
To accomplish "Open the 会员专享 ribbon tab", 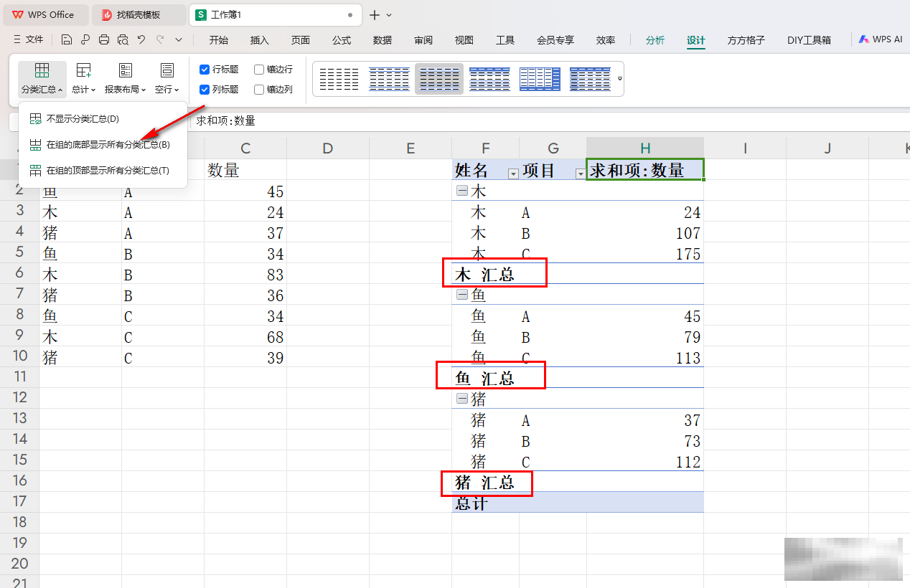I will pos(555,40).
